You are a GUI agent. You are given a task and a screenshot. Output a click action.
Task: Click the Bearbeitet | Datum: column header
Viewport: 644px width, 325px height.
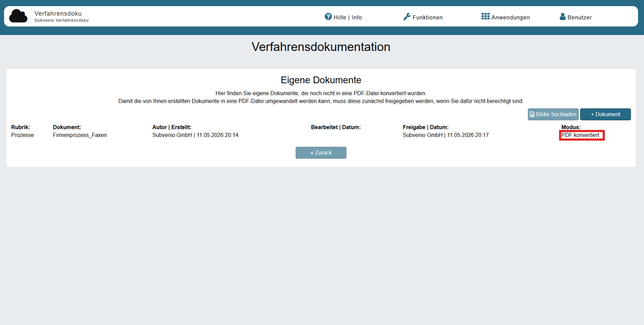(336, 127)
